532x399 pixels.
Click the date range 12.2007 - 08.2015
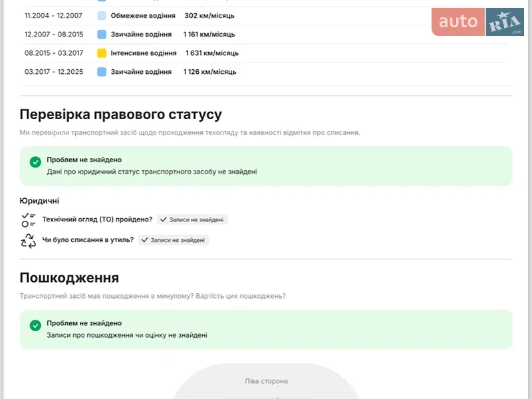[x=54, y=35]
